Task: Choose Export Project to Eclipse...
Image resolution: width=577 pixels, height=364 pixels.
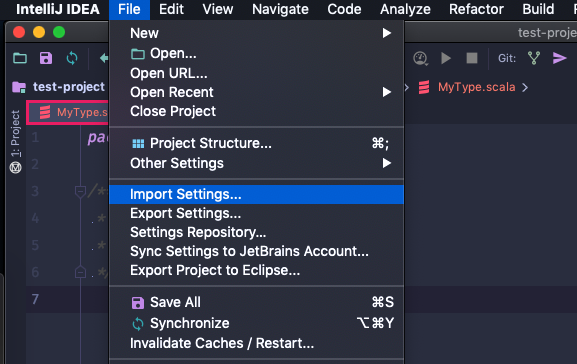Action: click(x=256, y=271)
